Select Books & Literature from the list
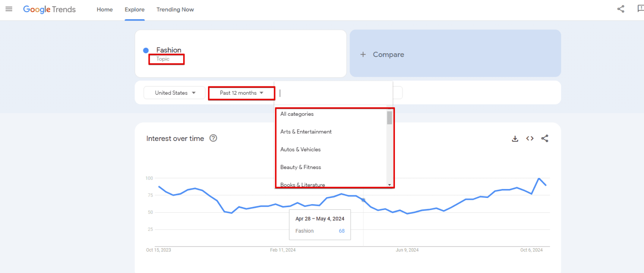 [302, 185]
